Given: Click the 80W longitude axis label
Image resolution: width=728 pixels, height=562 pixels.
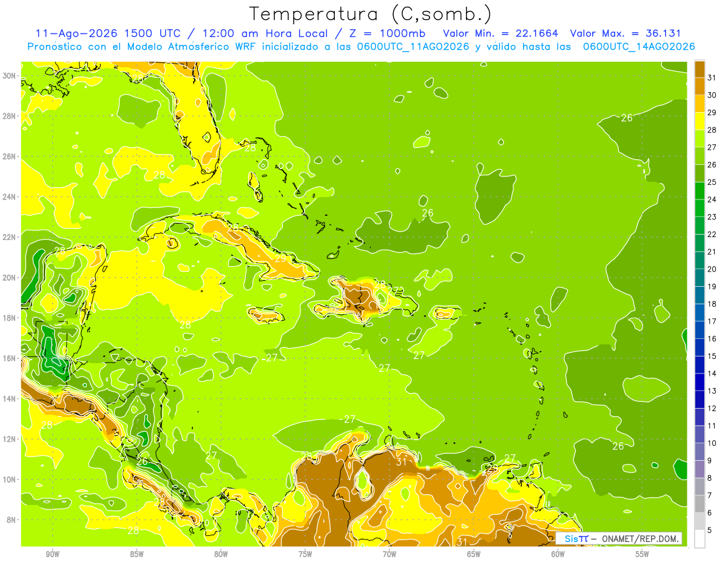Looking at the screenshot, I should tap(221, 554).
